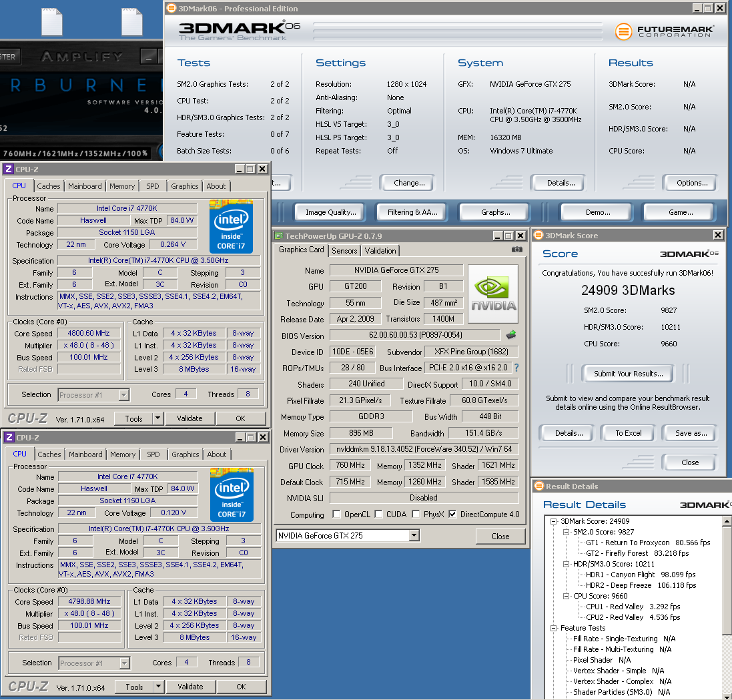Screen dimensions: 732x700
Task: Open Processor #1 selection dropdown in upper CPU-Z
Action: 123,395
